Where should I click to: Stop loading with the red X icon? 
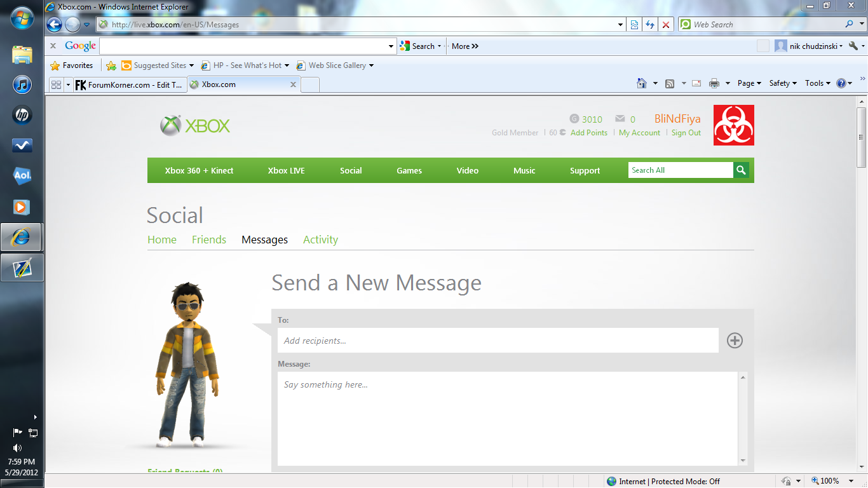tap(665, 25)
